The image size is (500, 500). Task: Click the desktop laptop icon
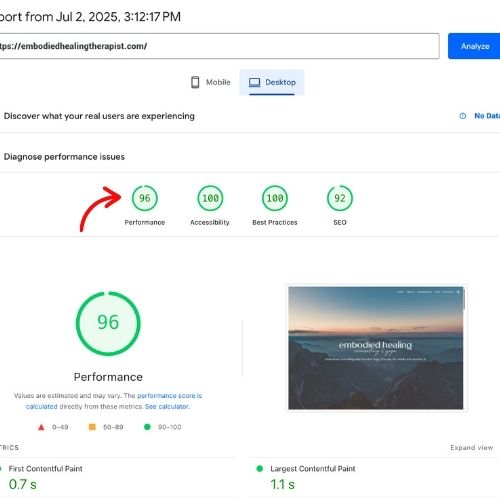[x=255, y=82]
